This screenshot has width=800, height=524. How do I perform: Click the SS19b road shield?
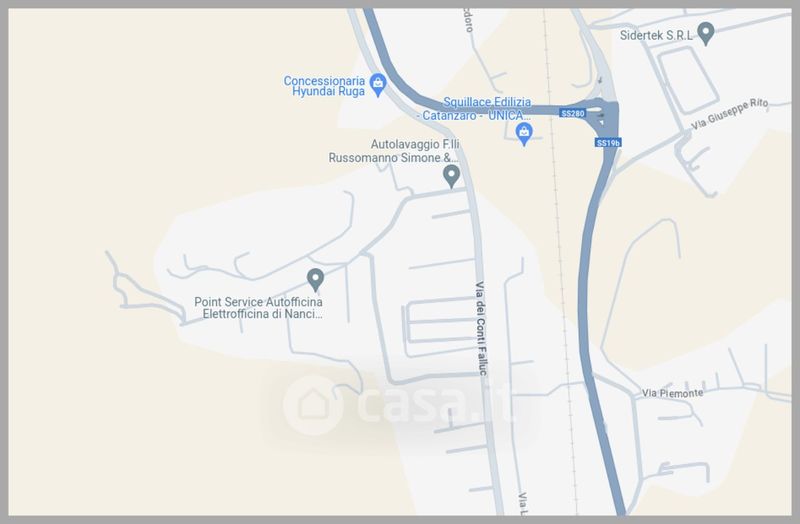608,143
